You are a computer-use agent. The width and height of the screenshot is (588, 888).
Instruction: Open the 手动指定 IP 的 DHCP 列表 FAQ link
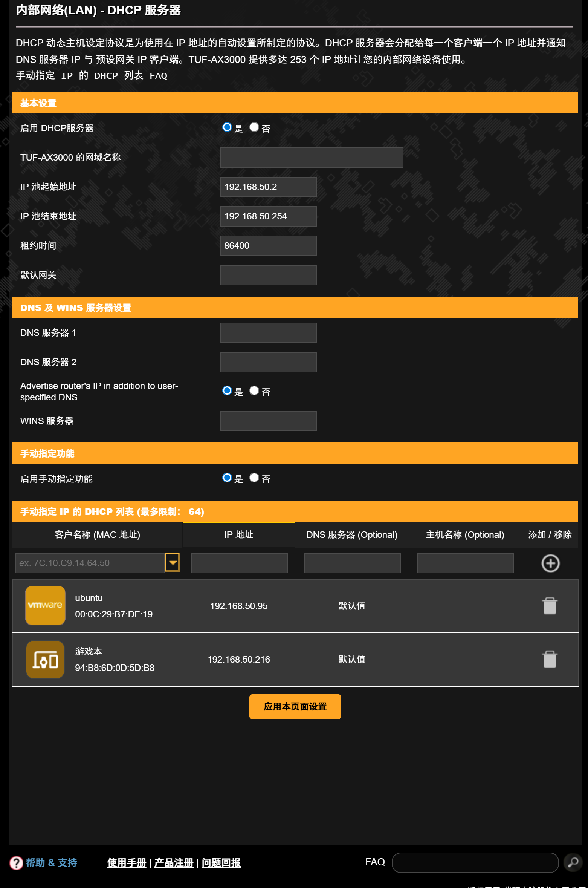click(92, 75)
